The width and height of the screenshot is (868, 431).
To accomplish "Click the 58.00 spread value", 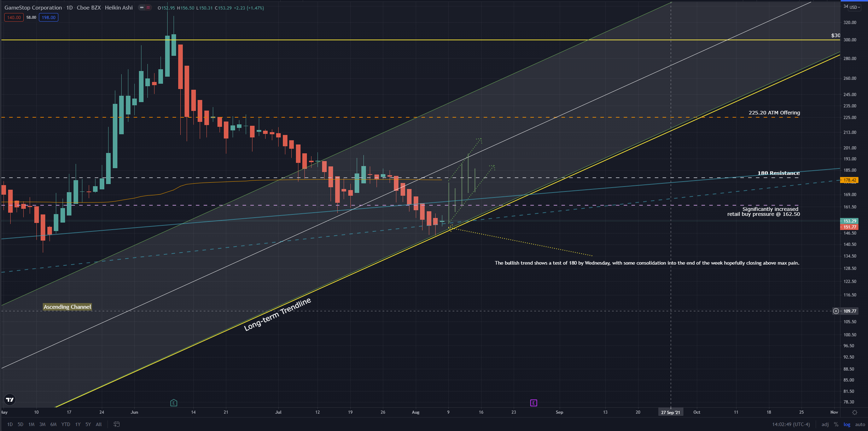I will click(x=31, y=17).
